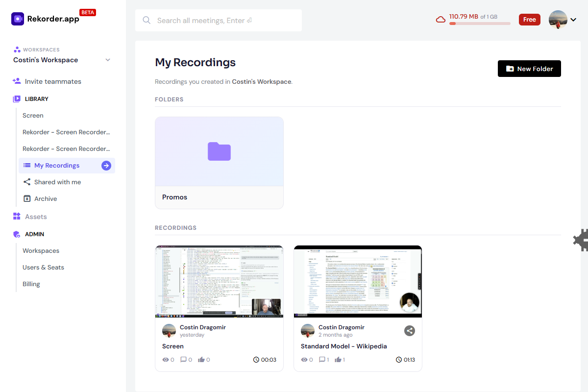The width and height of the screenshot is (588, 392).
Task: Click Costin Dragomir name on Standard Model card
Action: tap(342, 327)
